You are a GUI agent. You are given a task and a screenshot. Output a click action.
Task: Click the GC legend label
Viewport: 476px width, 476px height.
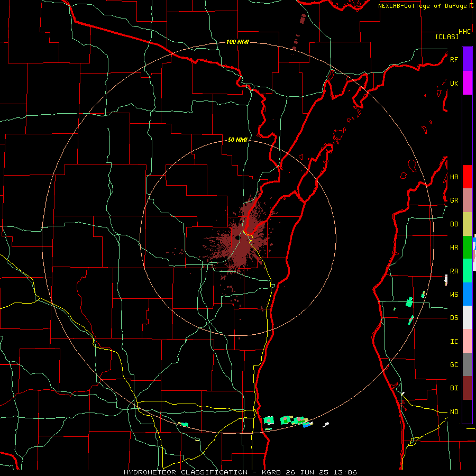[454, 365]
